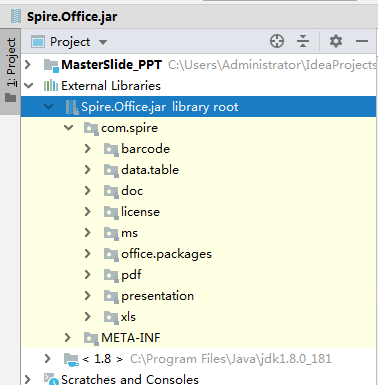Image resolution: width=378 pixels, height=385 pixels.
Task: Click the External Libraries bars icon
Action: [51, 86]
